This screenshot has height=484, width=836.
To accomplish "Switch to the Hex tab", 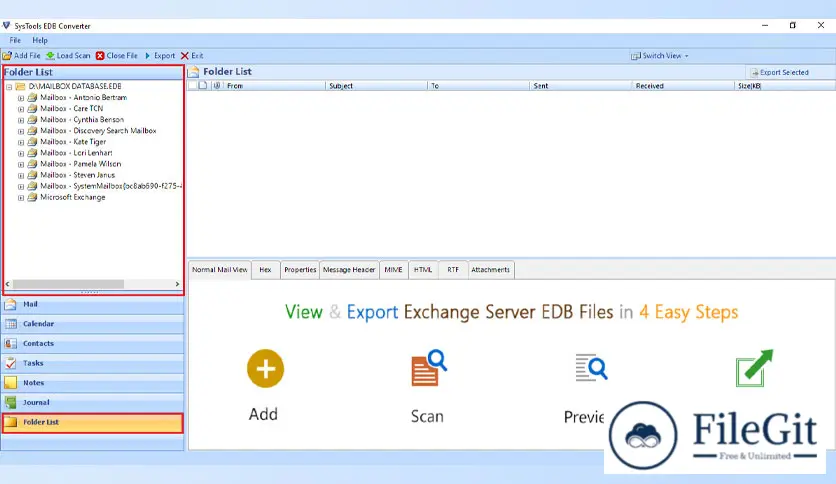I will pyautogui.click(x=265, y=270).
